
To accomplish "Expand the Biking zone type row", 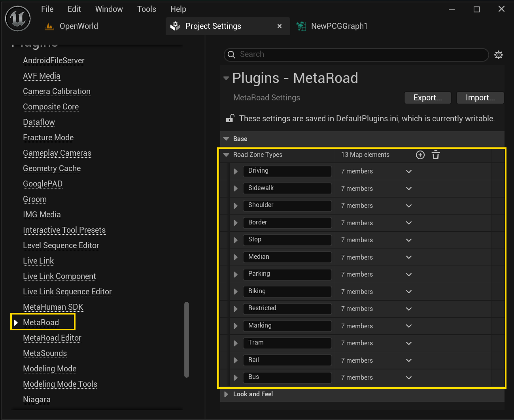I will click(236, 292).
